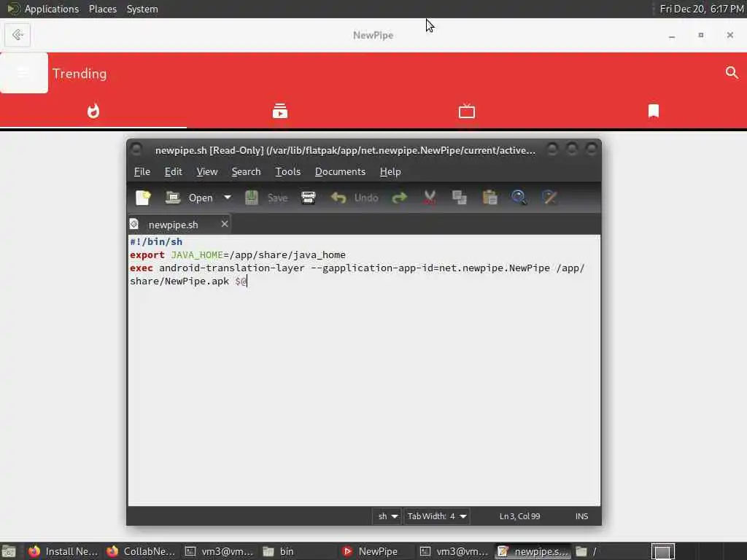Open the Edit menu in the editor
This screenshot has height=560, width=747.
coord(173,171)
